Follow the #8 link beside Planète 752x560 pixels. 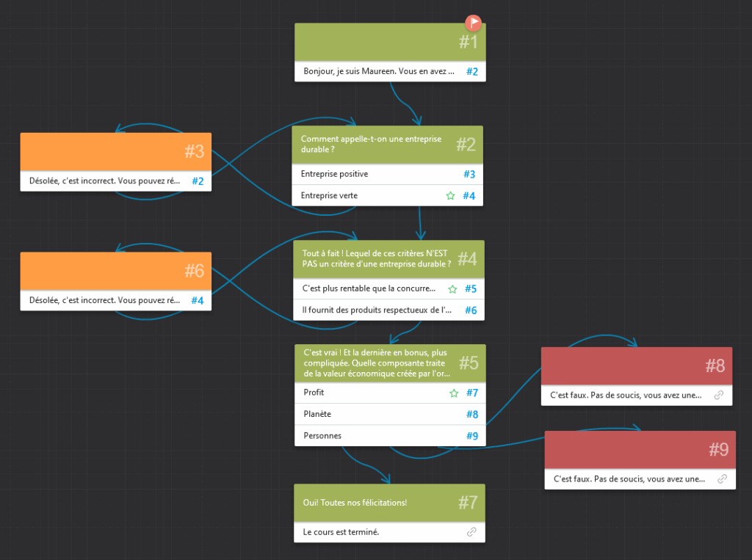coord(471,414)
